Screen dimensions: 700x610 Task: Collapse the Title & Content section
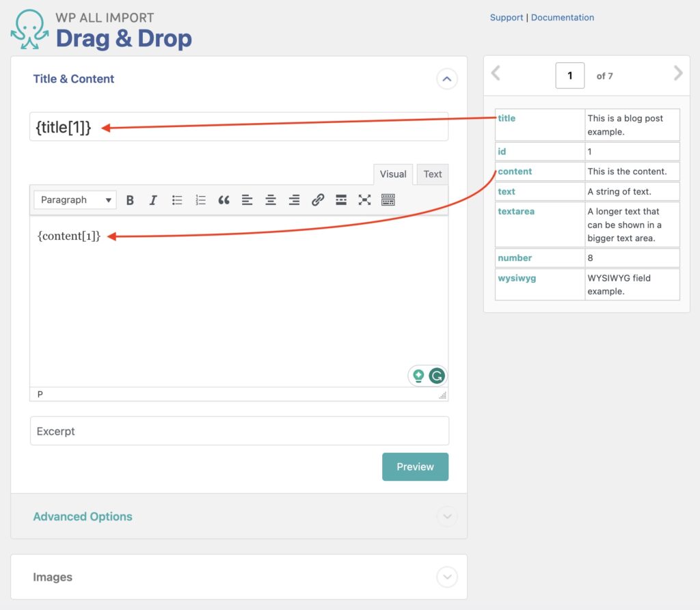point(446,79)
